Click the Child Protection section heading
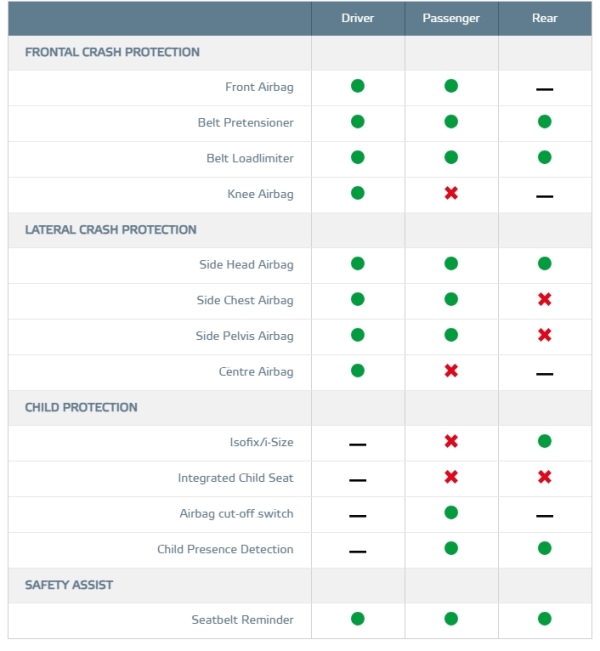Viewport: 600px width, 651px height. coord(81,407)
